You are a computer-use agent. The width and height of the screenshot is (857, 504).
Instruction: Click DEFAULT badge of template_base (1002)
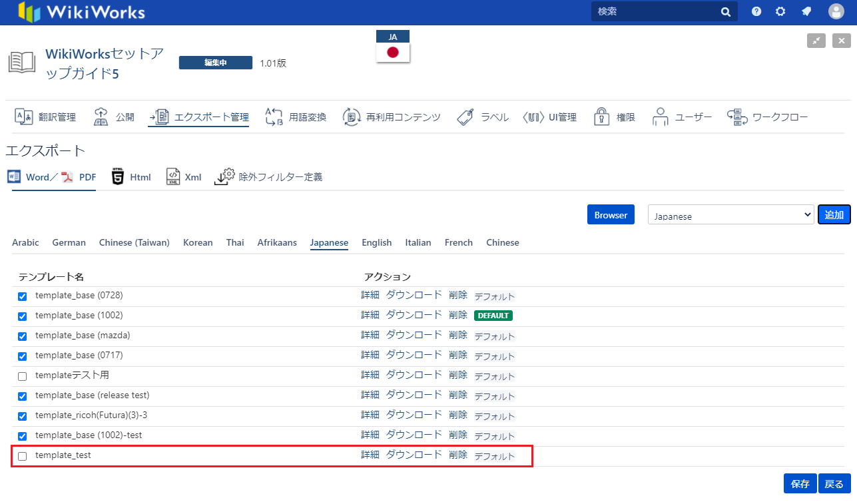493,316
